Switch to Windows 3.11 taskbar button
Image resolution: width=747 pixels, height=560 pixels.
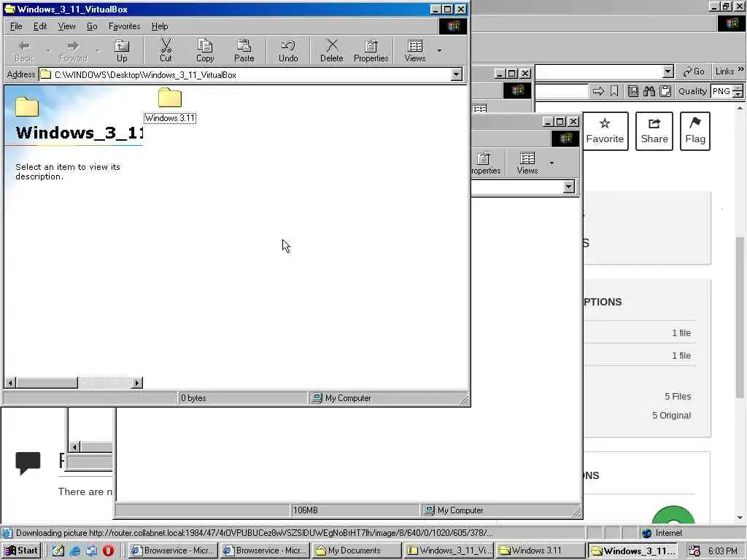point(540,551)
